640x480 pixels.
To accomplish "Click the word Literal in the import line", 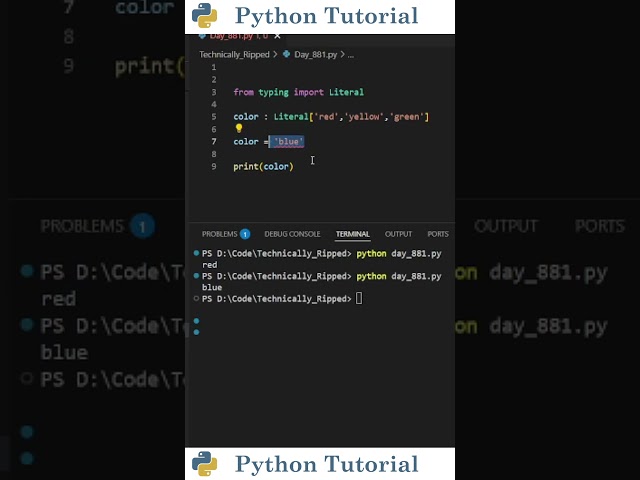I will tap(346, 92).
